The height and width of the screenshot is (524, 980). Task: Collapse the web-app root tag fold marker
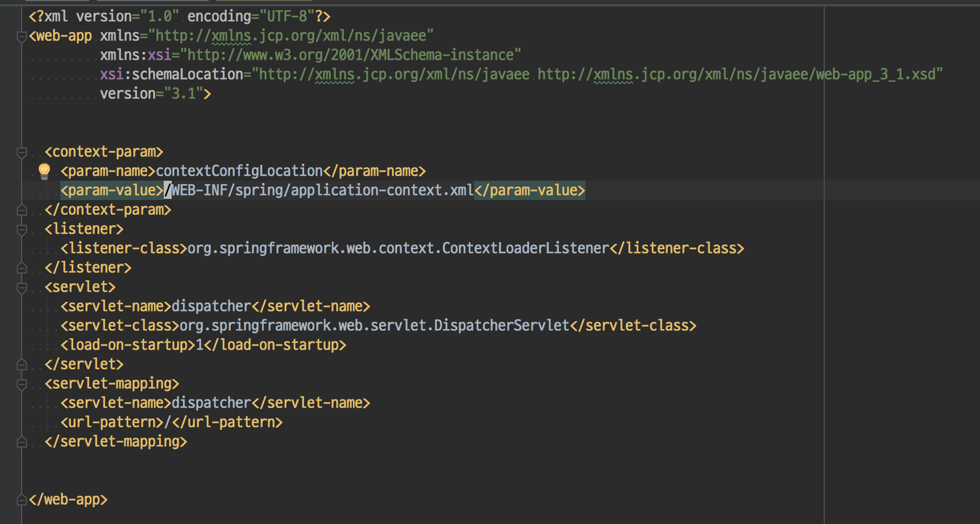22,37
